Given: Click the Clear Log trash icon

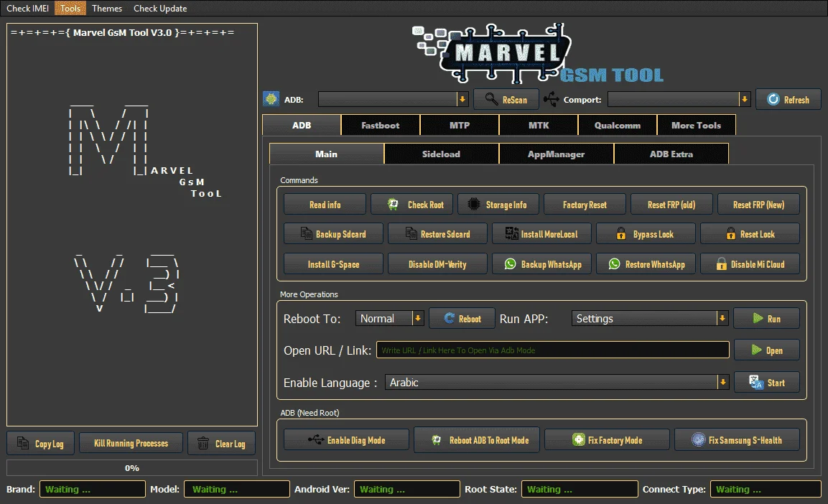Looking at the screenshot, I should click(203, 443).
